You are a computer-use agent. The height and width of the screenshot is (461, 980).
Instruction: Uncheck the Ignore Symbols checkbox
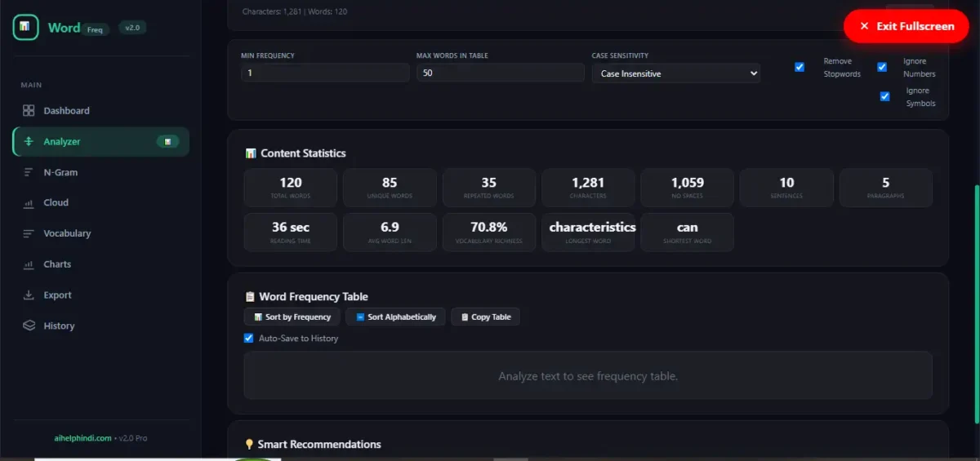click(x=884, y=96)
